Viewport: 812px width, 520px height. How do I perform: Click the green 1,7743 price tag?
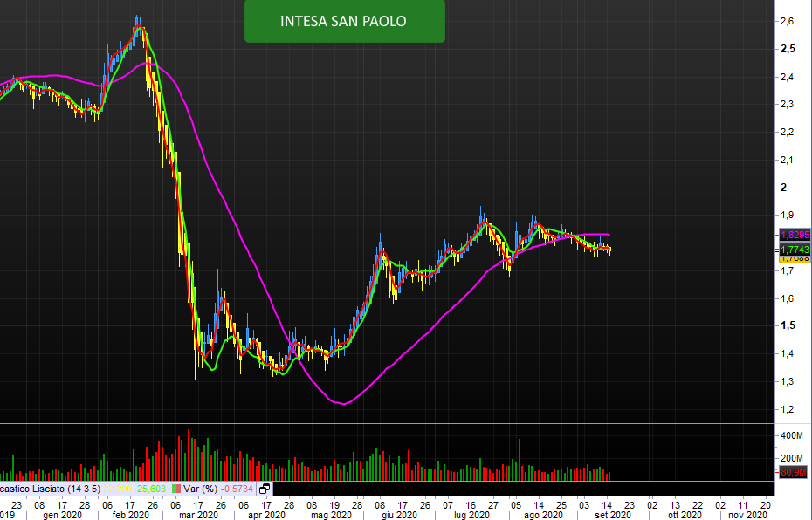[x=794, y=250]
